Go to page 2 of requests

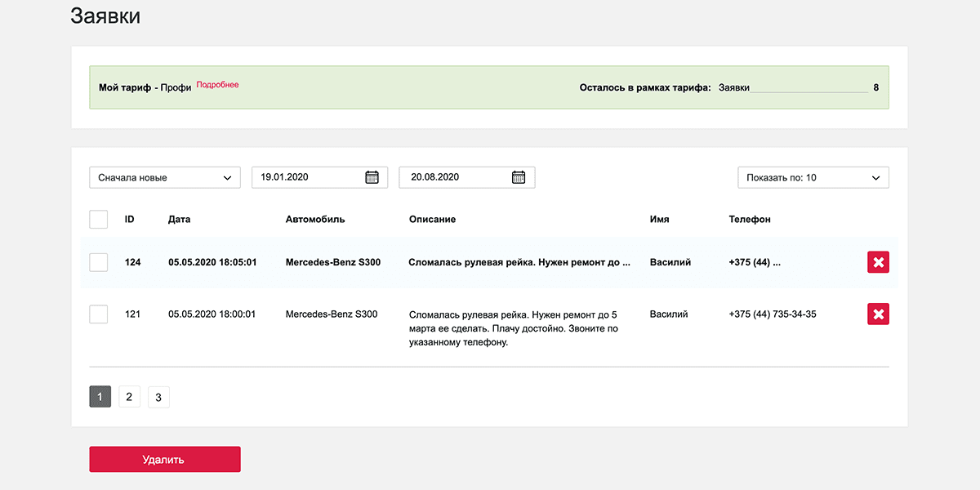click(x=129, y=397)
